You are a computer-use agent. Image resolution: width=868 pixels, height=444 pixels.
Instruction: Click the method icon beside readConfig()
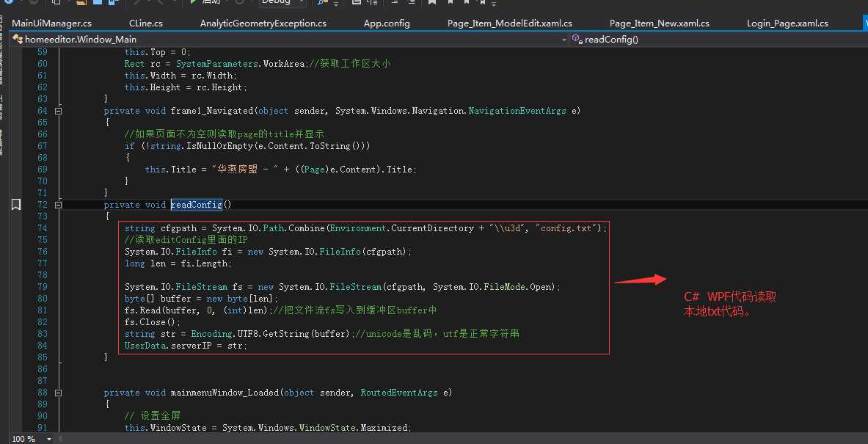point(577,39)
